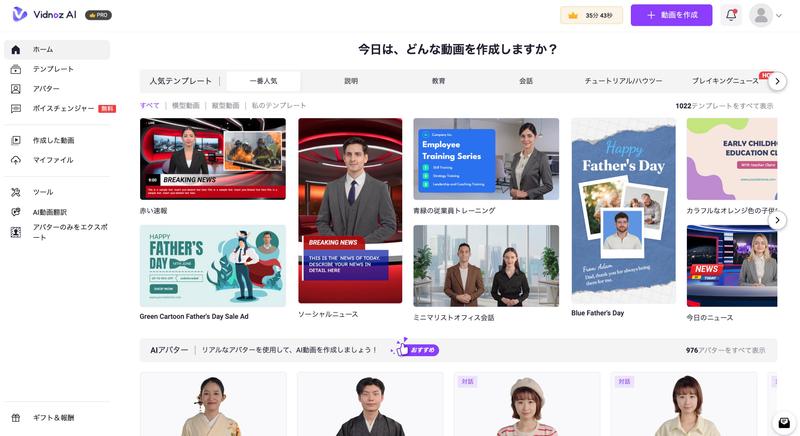Show 私のテンプレート filter
The width and height of the screenshot is (800, 436).
coord(279,105)
